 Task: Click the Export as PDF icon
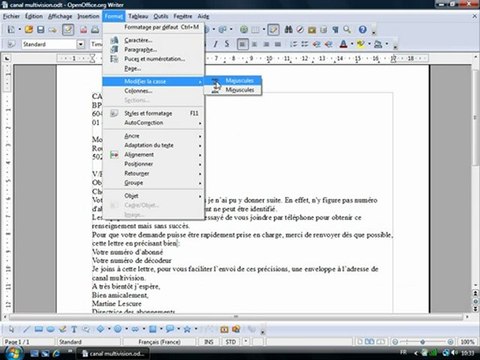pos(83,30)
